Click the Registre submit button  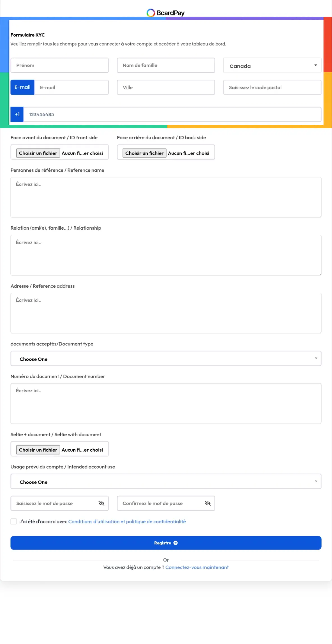point(166,543)
